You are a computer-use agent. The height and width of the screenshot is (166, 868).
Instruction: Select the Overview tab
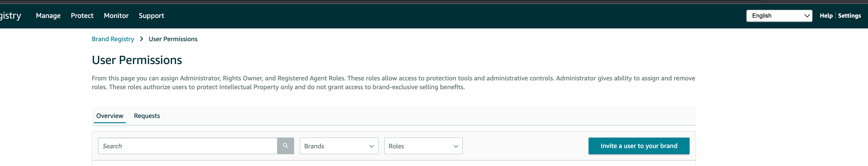pyautogui.click(x=109, y=116)
